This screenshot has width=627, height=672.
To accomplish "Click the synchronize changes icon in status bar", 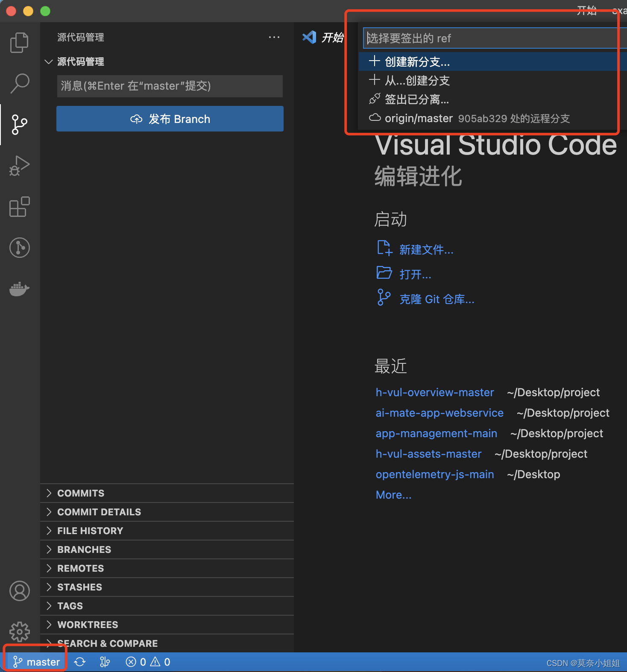I will tap(80, 662).
